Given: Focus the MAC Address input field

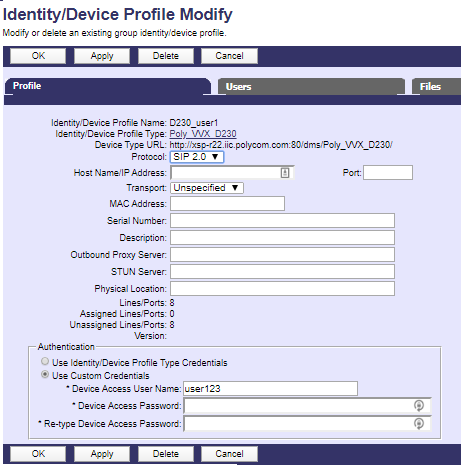Looking at the screenshot, I should (227, 204).
